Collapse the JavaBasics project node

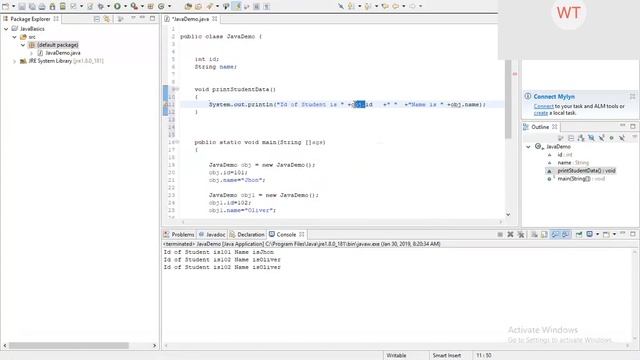(x=6, y=29)
